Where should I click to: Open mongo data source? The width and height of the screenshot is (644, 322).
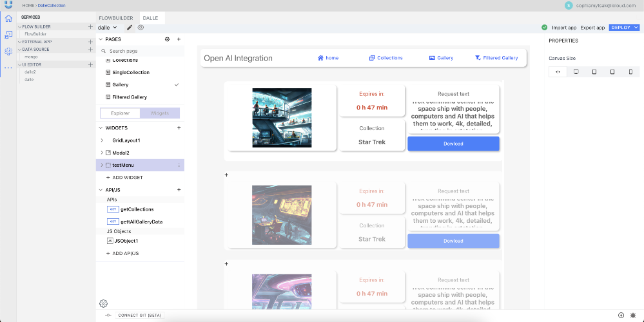(31, 57)
